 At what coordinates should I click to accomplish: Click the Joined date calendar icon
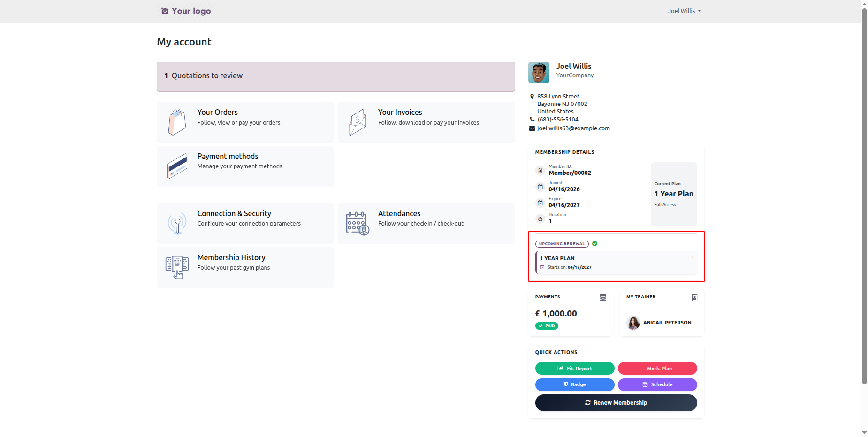click(540, 187)
